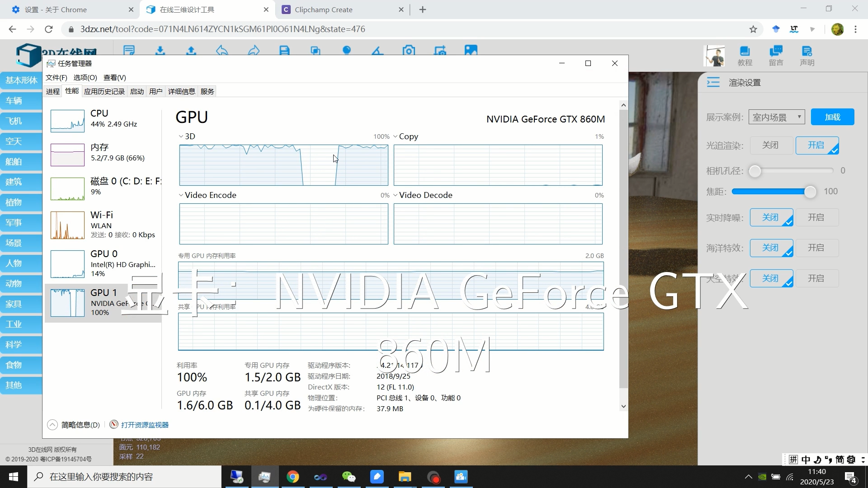Switch to the 进程 processes tab
868x488 pixels.
[53, 91]
